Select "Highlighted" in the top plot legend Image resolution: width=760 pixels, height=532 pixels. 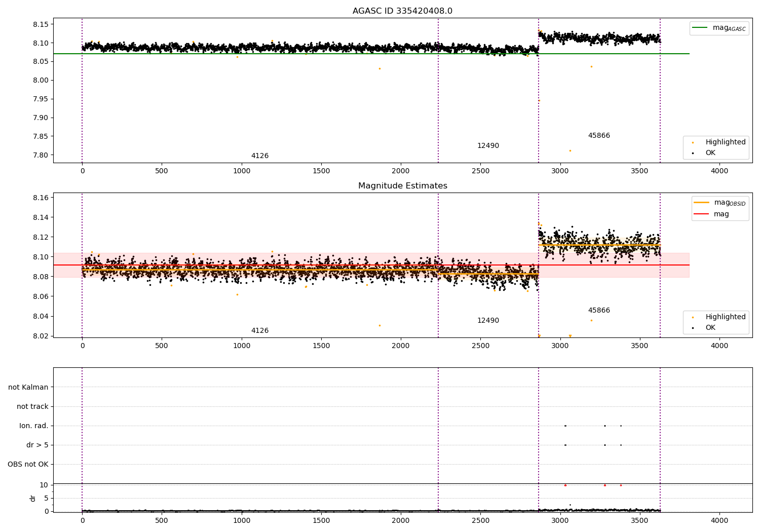click(726, 142)
